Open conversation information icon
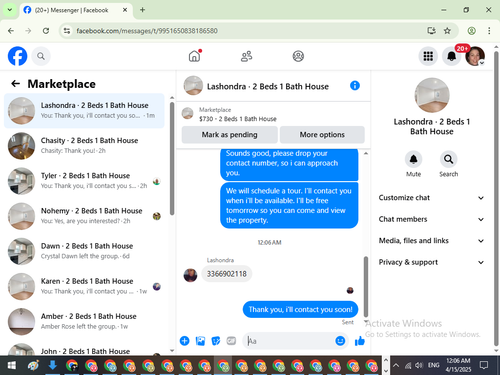Viewport: 500px width, 375px height. pos(355,86)
